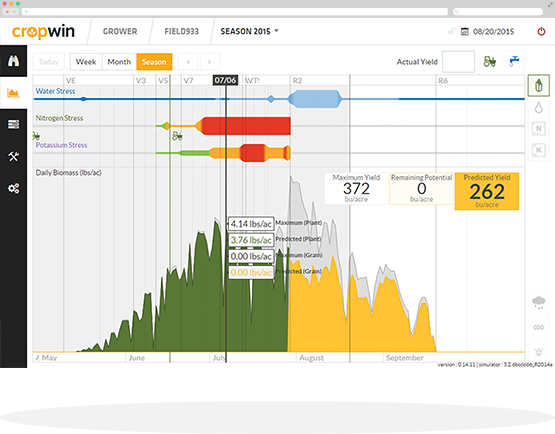Click the Today button
The width and height of the screenshot is (555, 434).
(48, 62)
